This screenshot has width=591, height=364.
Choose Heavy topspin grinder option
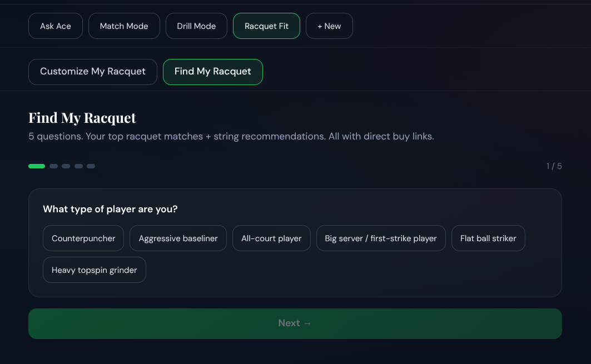(x=95, y=270)
